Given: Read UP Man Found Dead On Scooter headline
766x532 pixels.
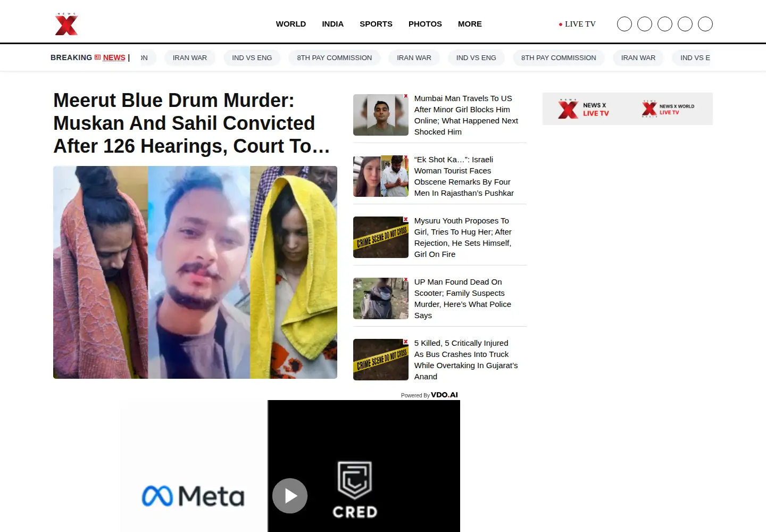Looking at the screenshot, I should 463,298.
